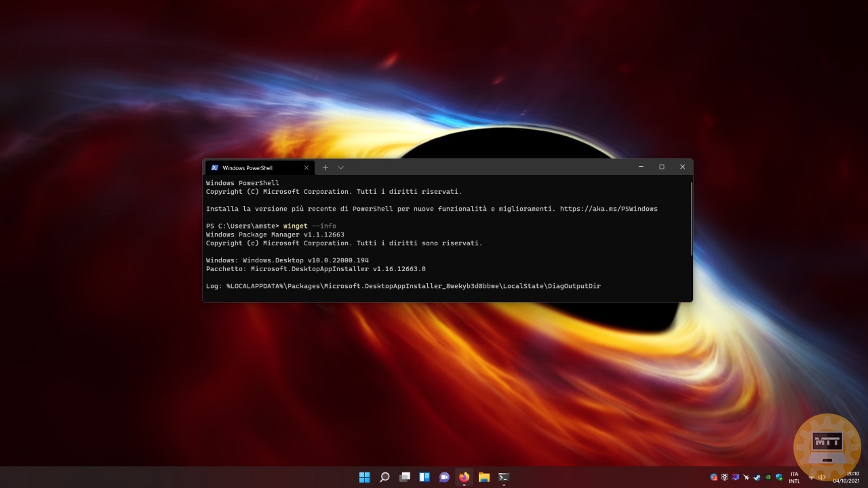Open the Windows Security tray icon
The width and height of the screenshot is (868, 488).
(779, 477)
